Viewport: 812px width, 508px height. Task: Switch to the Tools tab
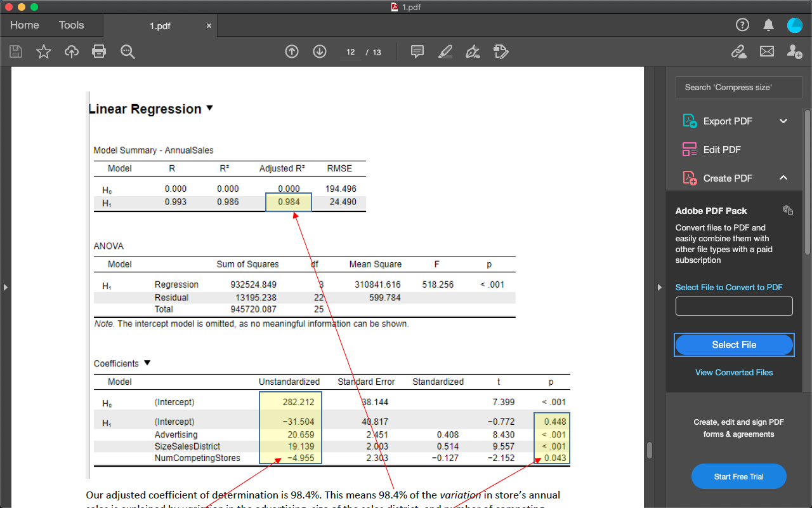[x=71, y=25]
